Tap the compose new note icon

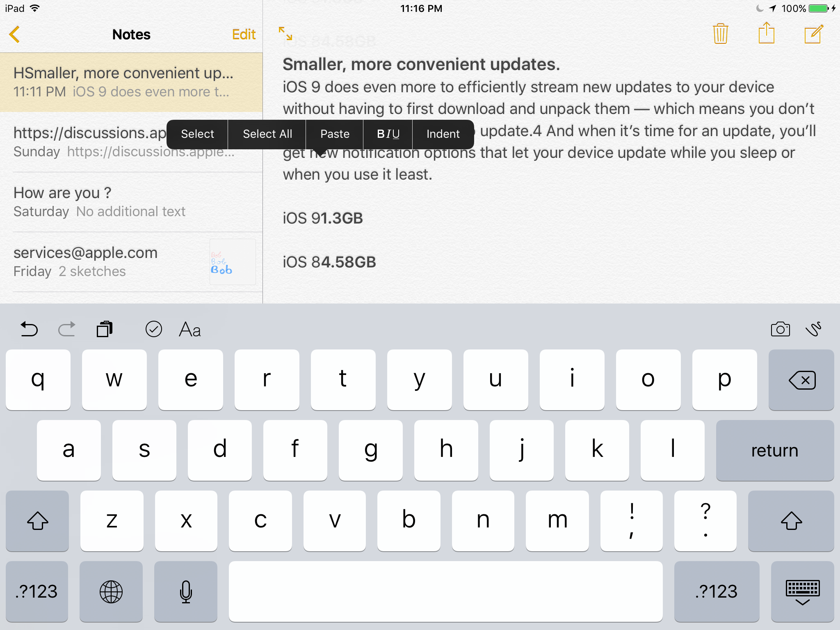click(x=813, y=34)
